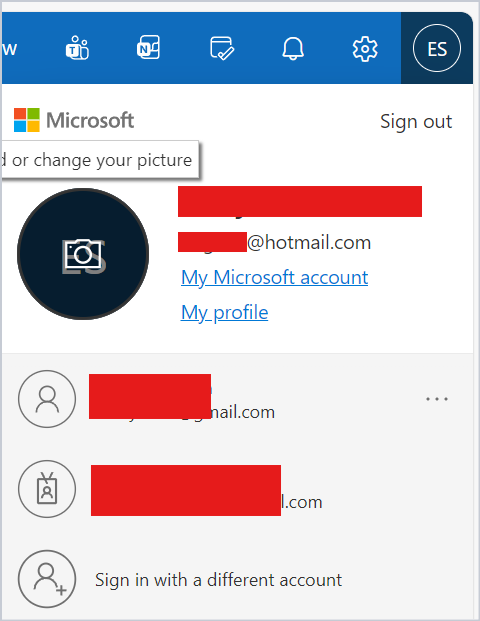Click the add-person icon next to Sign in

(47, 579)
